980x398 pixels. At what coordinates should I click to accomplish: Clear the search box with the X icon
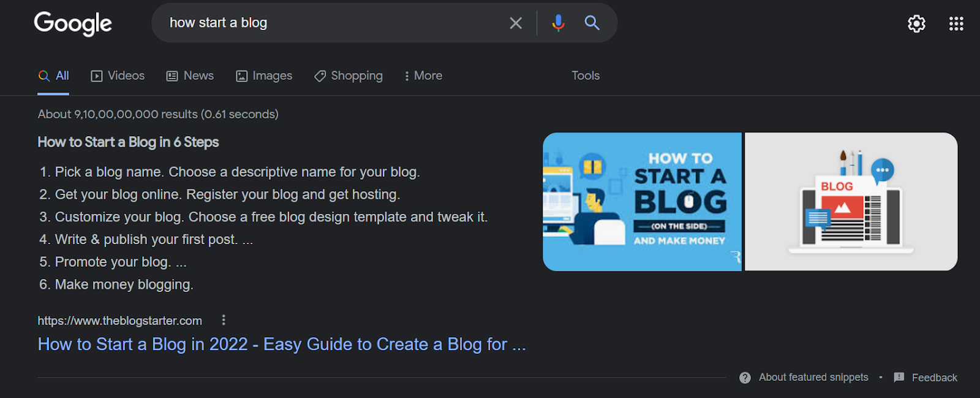[516, 23]
